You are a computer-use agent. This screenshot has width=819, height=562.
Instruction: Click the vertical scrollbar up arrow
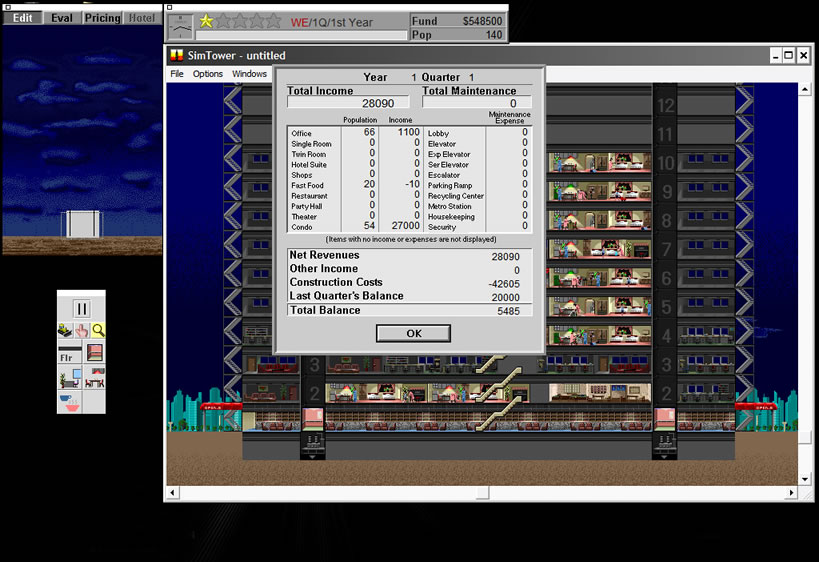click(x=805, y=91)
